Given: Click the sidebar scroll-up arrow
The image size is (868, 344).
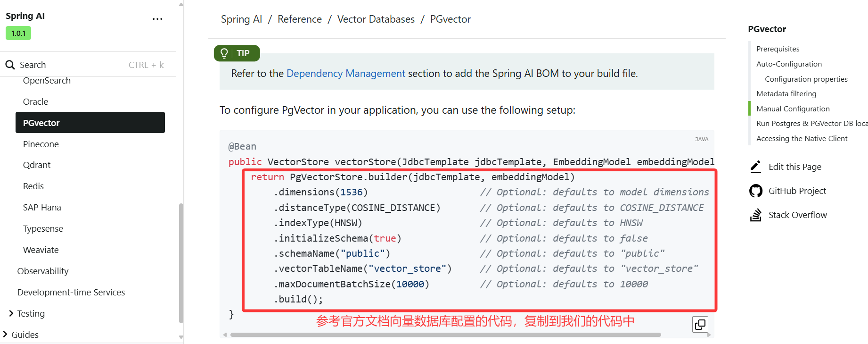Looking at the screenshot, I should [181, 4].
